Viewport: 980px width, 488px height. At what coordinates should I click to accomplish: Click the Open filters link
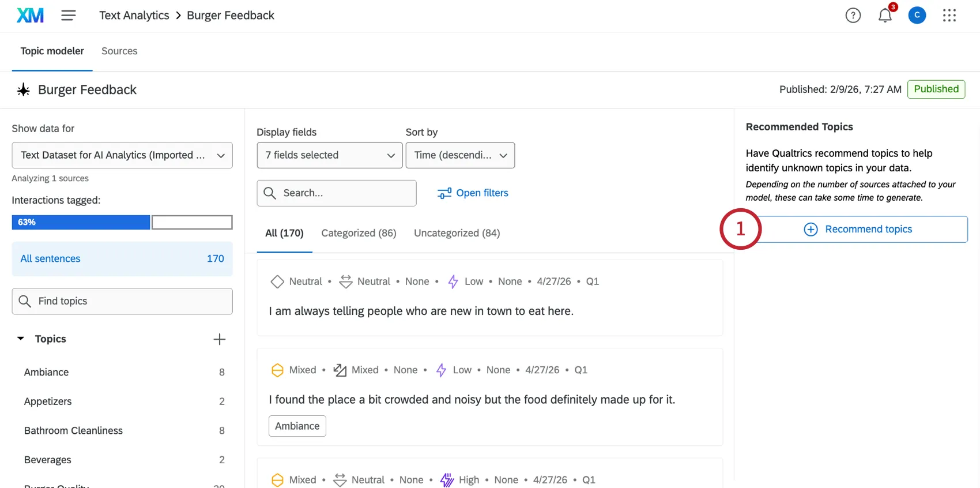[473, 193]
